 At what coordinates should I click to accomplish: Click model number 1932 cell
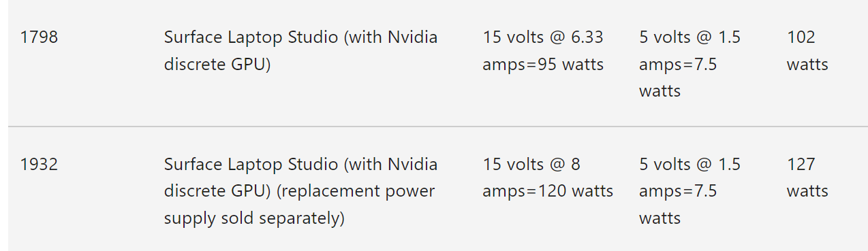pos(39,165)
